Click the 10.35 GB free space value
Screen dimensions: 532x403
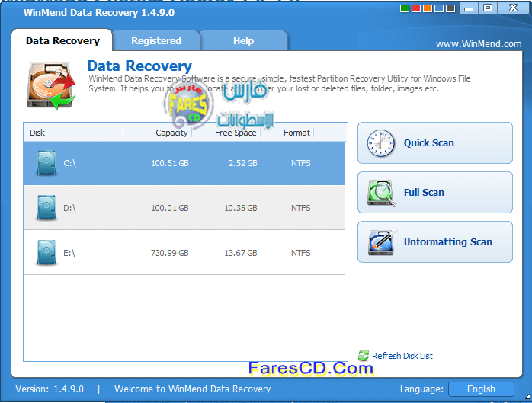(x=241, y=208)
